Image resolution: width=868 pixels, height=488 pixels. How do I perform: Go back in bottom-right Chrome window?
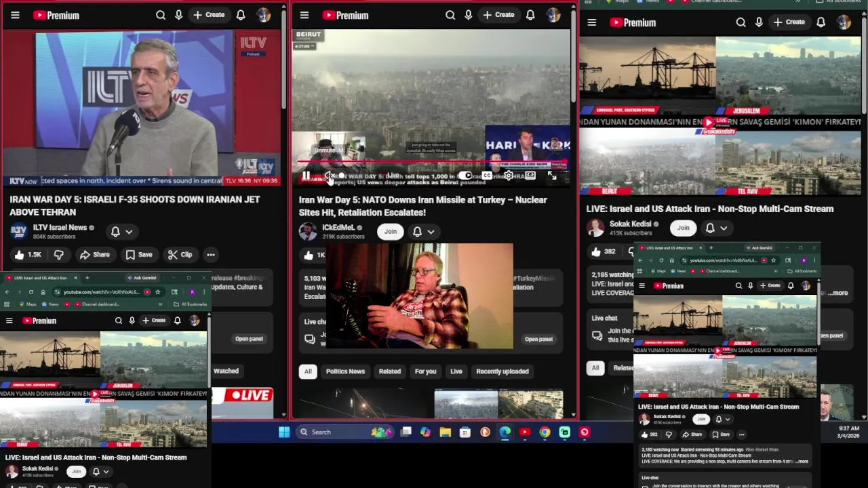(x=639, y=260)
